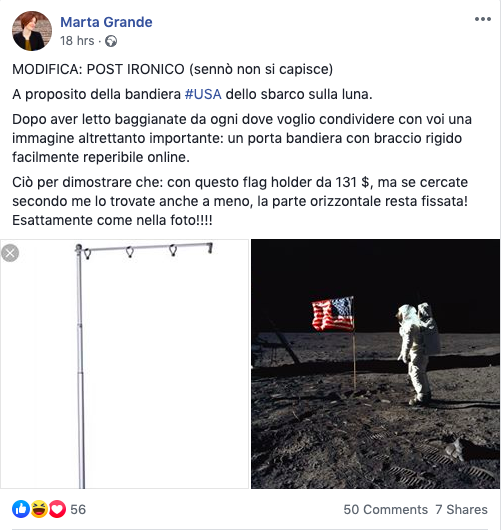View who reacted via the 56 count
This screenshot has height=530, width=501.
78,509
